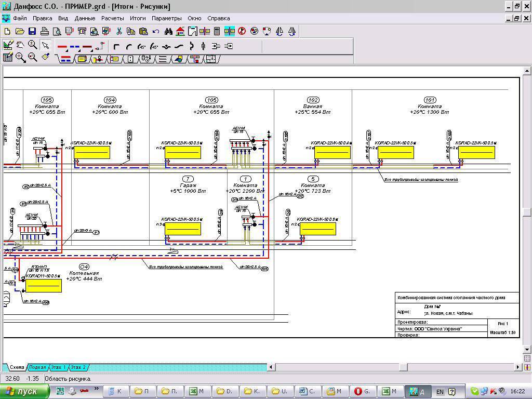Viewport: 532px width, 399px height.
Task: Save project with the floppy disk icon
Action: point(32,32)
